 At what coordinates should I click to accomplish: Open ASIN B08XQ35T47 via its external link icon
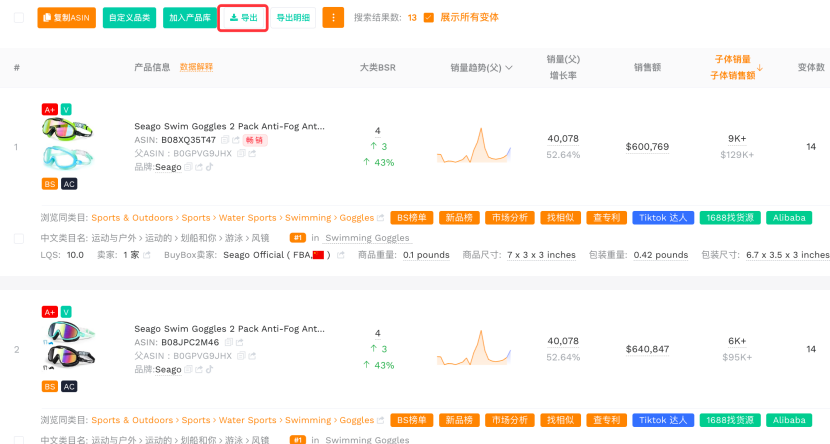[236, 140]
